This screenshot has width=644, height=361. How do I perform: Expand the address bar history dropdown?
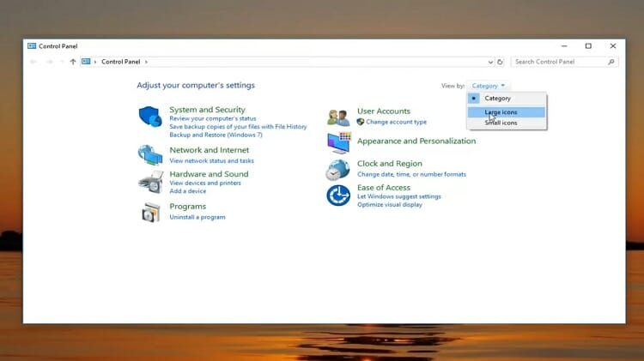click(490, 62)
